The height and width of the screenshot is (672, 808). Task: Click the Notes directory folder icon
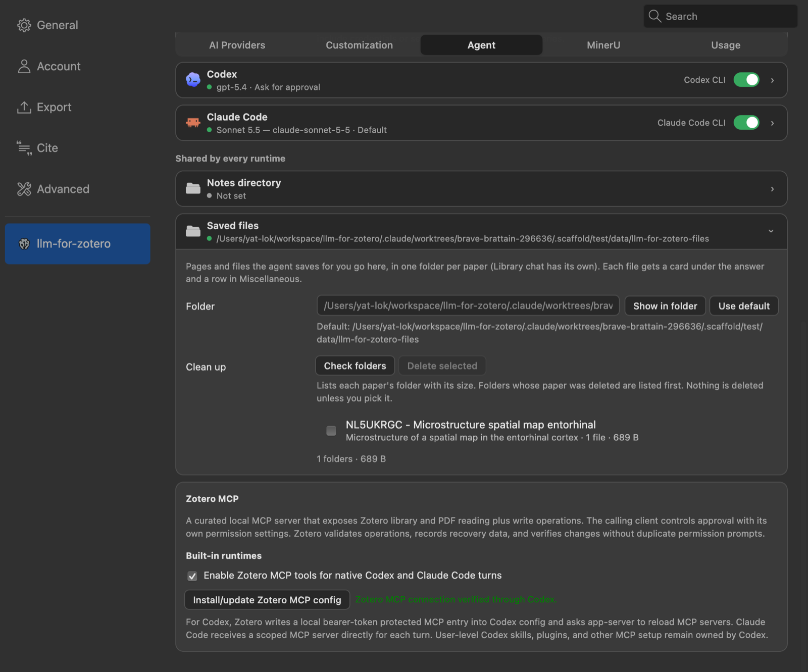point(193,188)
